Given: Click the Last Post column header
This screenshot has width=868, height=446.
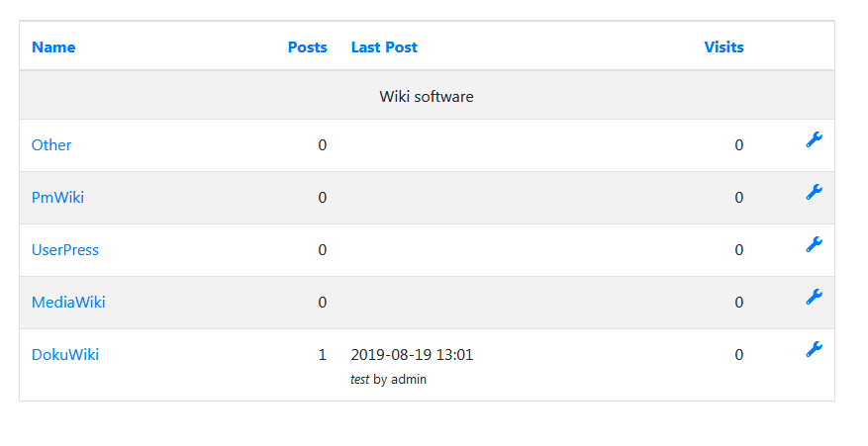Looking at the screenshot, I should pos(384,47).
